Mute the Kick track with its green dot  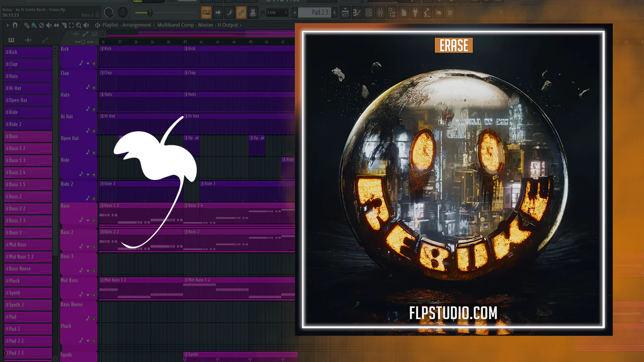click(x=94, y=64)
